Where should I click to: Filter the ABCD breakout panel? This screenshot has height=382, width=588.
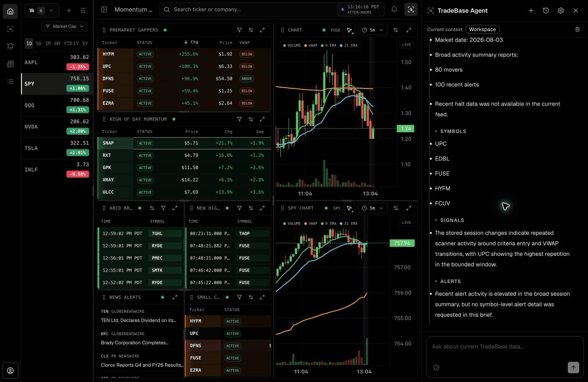pos(163,208)
